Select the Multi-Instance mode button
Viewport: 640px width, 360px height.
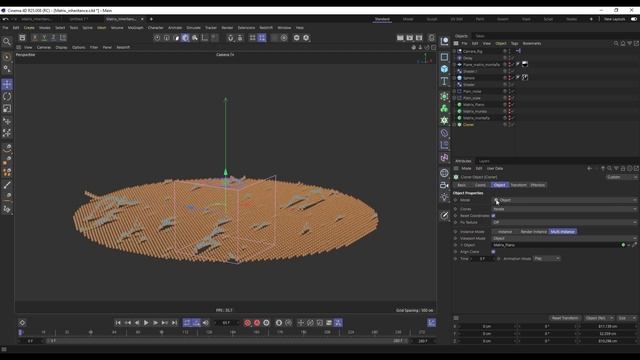(x=562, y=232)
